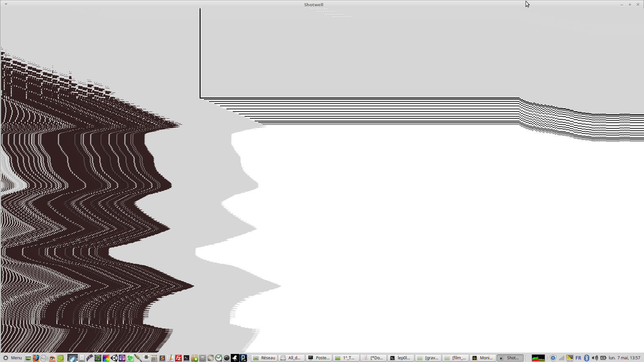Click the CPU usage graph applet
Screen dimensions: 644x362
point(538,358)
